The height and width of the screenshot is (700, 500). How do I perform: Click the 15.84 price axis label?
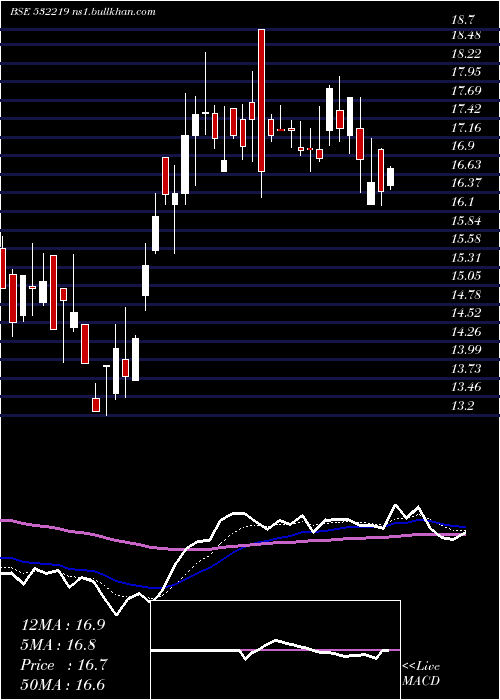click(466, 220)
